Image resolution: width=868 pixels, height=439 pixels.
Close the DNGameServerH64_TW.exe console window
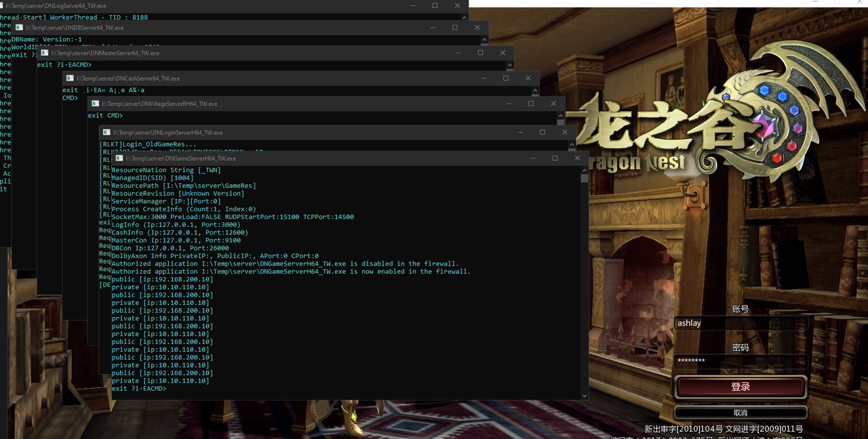(x=578, y=158)
